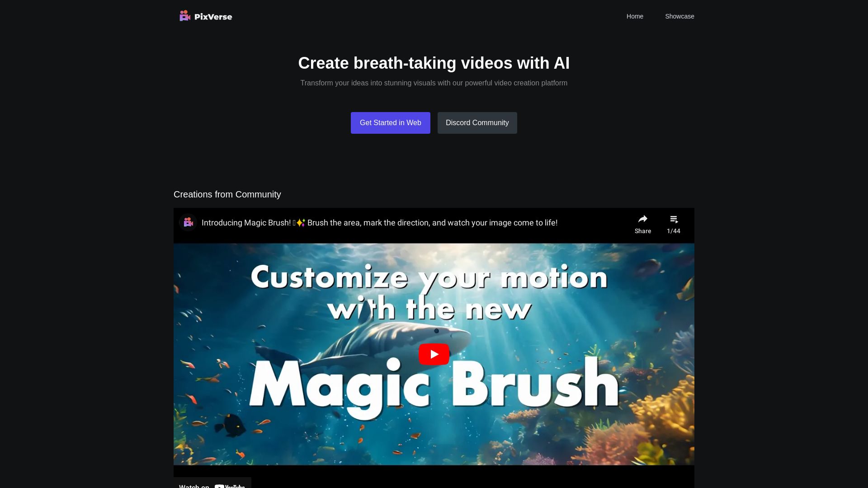Click the playlist navigation dropdown arrow
Viewport: 868px width, 488px height.
[x=674, y=224]
